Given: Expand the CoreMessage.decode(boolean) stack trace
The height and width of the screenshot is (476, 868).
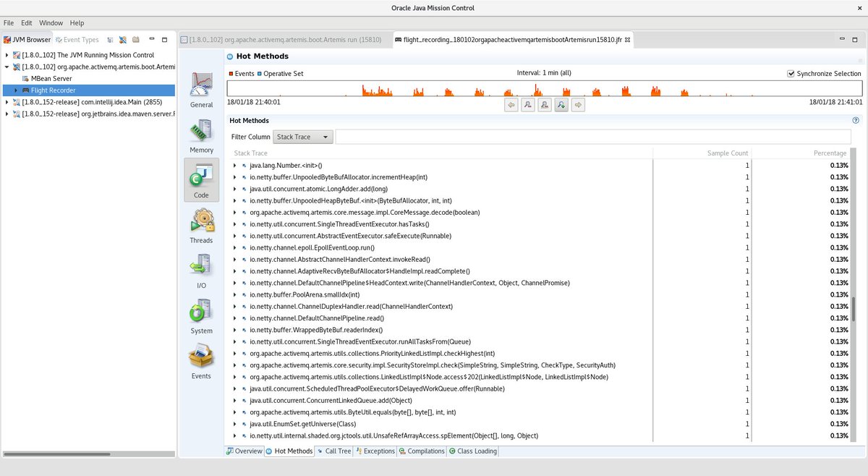Looking at the screenshot, I should click(x=234, y=213).
